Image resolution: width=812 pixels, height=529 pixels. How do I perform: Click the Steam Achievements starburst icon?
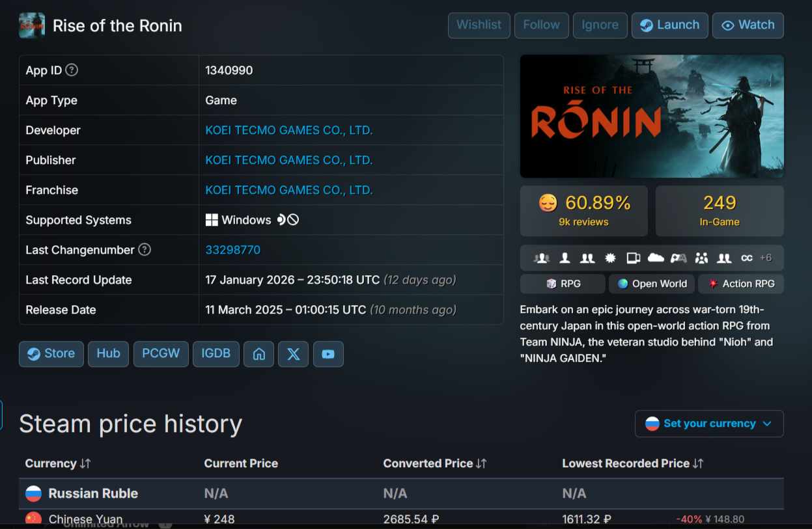pos(610,258)
